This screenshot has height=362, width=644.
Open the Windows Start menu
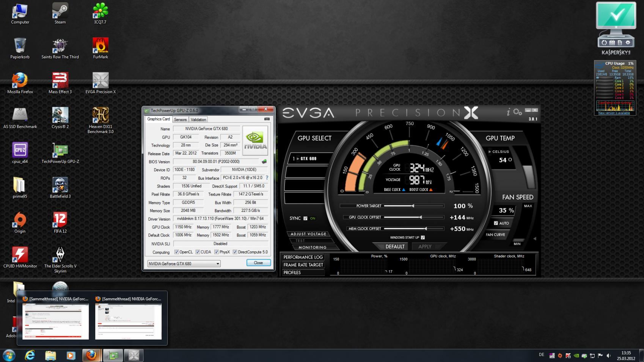point(9,355)
